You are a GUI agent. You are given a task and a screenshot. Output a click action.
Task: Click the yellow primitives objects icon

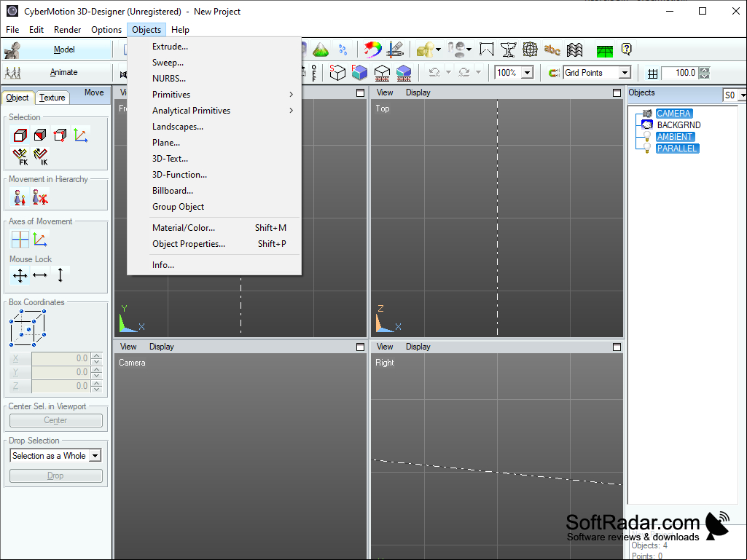pyautogui.click(x=425, y=49)
